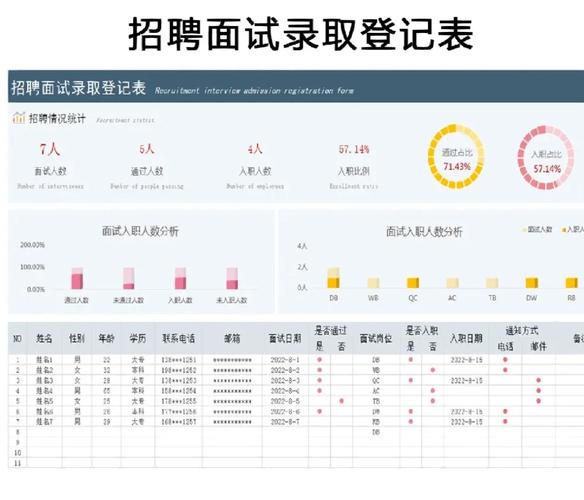Select the pale bar above TB
584x500 pixels.
point(492,283)
